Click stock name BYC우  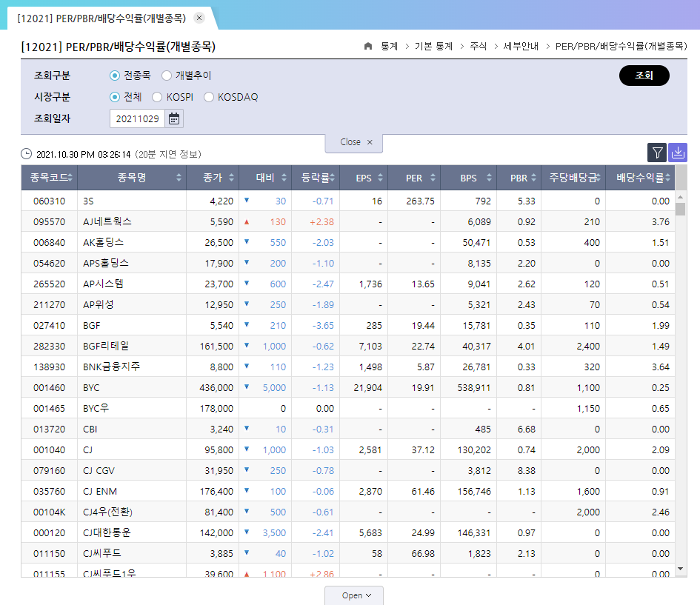(x=96, y=408)
